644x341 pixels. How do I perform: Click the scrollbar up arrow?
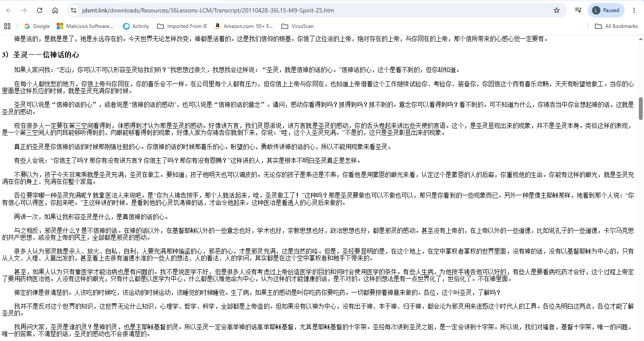(x=641, y=38)
